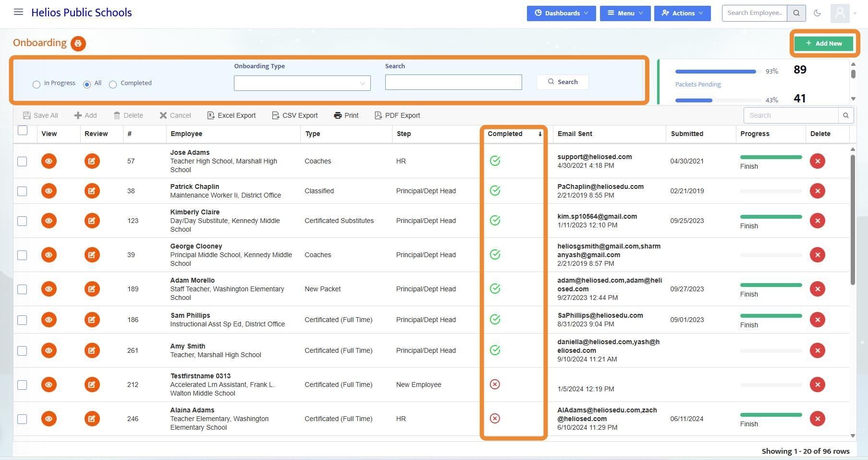Select the Completed radio button
This screenshot has height=460, width=868.
pos(113,85)
